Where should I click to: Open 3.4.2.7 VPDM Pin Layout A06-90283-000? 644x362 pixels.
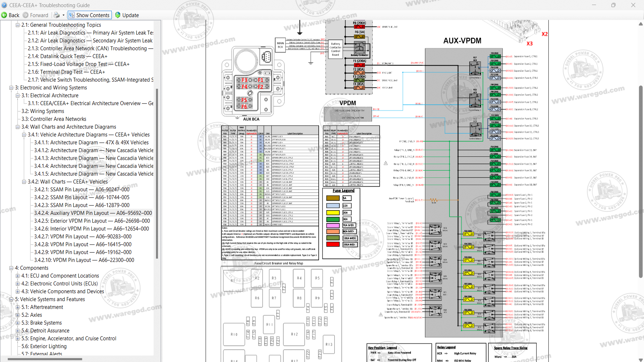coord(83,236)
